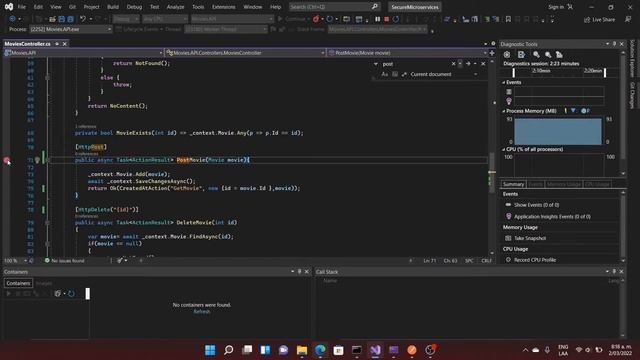The image size is (640, 360).
Task: Open the solution configuration dropdown
Action: coord(126,19)
